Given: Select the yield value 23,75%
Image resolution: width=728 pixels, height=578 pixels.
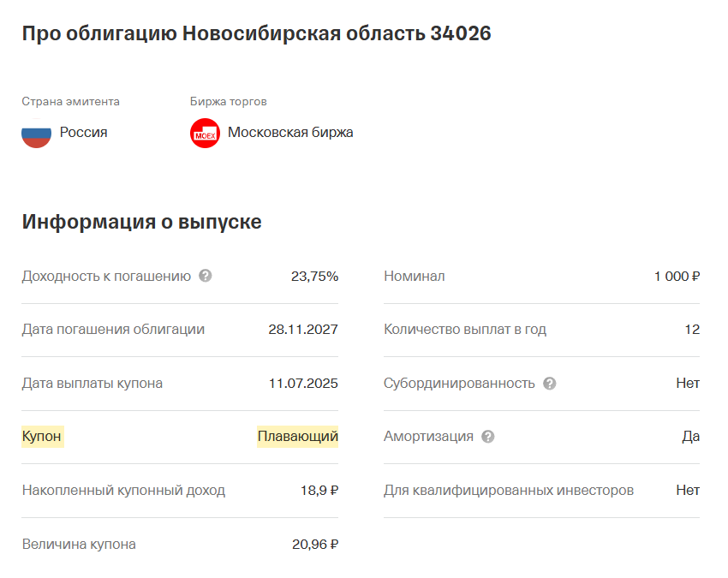Looking at the screenshot, I should (x=315, y=277).
